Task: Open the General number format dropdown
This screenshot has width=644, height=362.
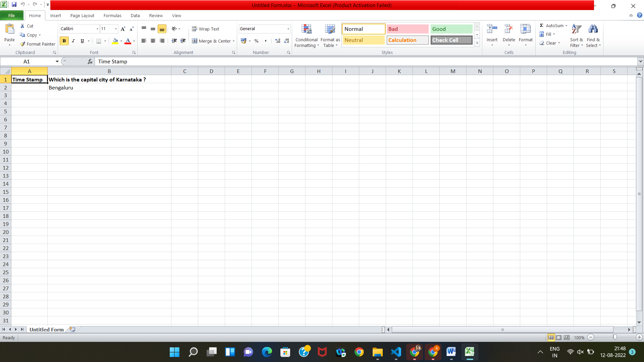Action: 288,29
